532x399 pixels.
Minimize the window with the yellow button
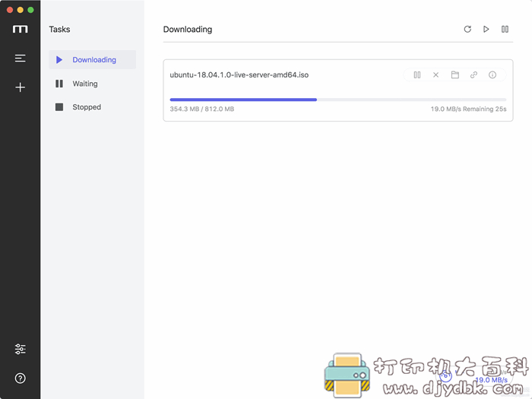[21, 10]
